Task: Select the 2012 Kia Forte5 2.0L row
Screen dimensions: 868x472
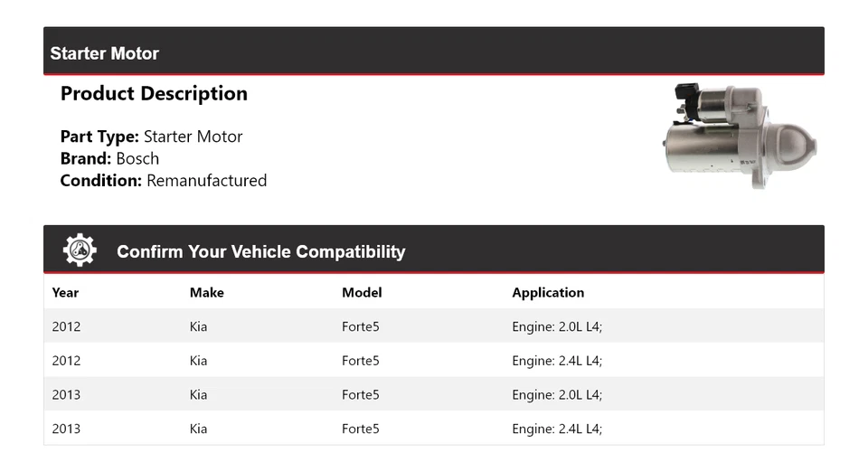Action: [433, 326]
